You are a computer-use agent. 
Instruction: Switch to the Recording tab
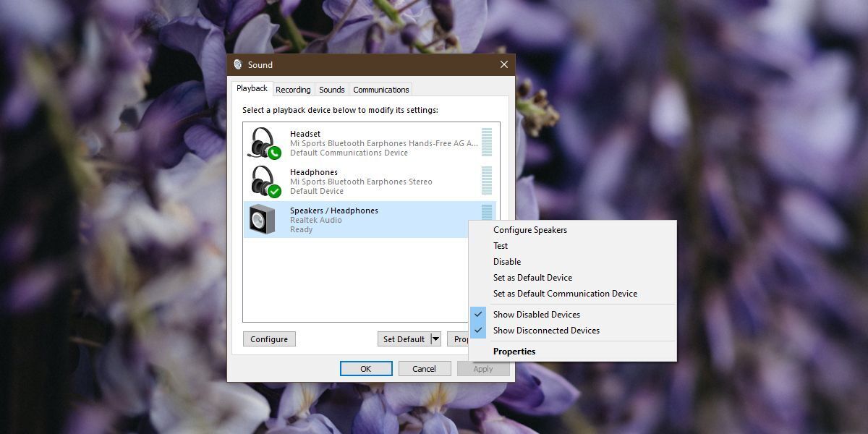(293, 89)
